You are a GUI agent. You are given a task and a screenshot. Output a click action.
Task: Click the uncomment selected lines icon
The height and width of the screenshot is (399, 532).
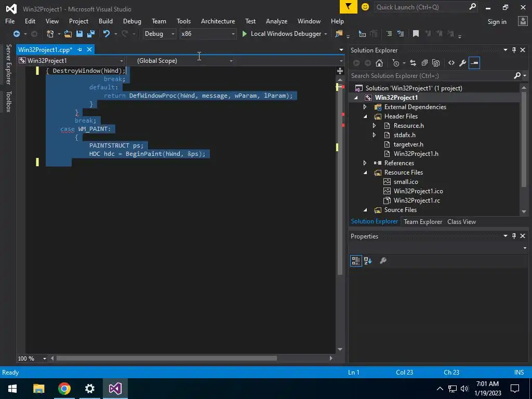(401, 34)
